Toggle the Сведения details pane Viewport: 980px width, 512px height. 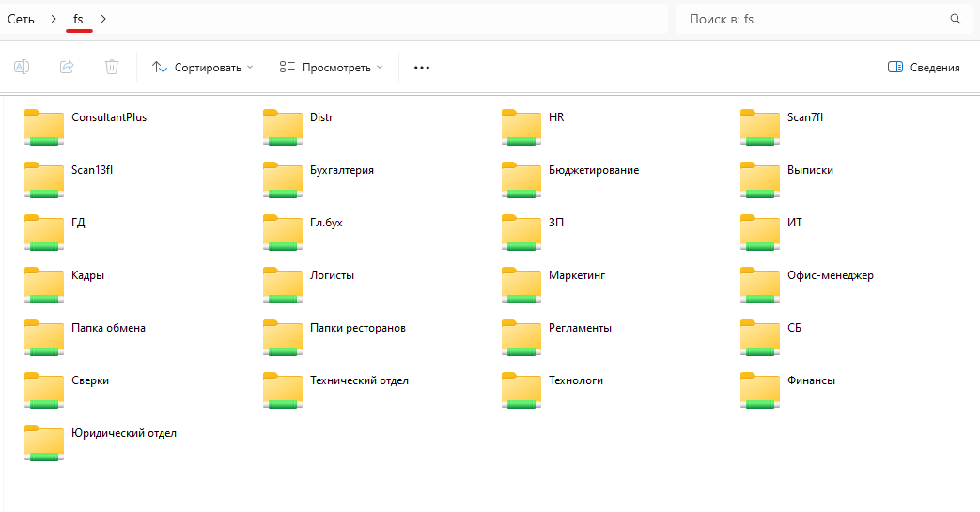pyautogui.click(x=924, y=68)
